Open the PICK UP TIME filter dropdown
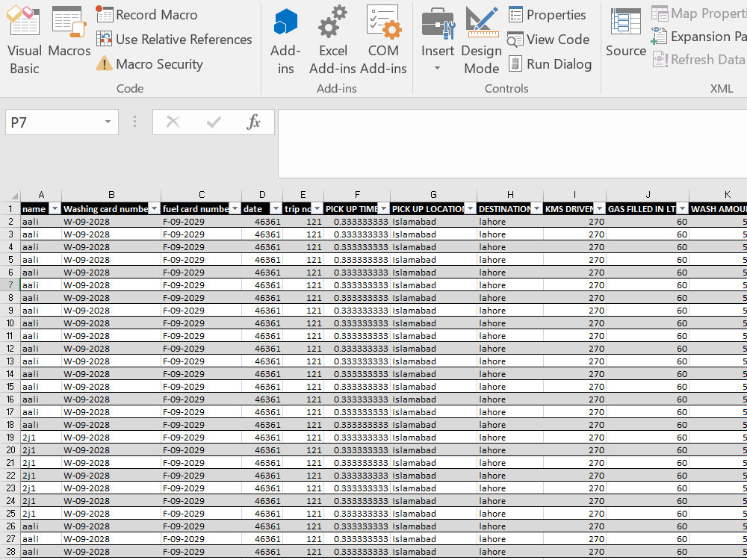The width and height of the screenshot is (747, 560). coord(383,209)
